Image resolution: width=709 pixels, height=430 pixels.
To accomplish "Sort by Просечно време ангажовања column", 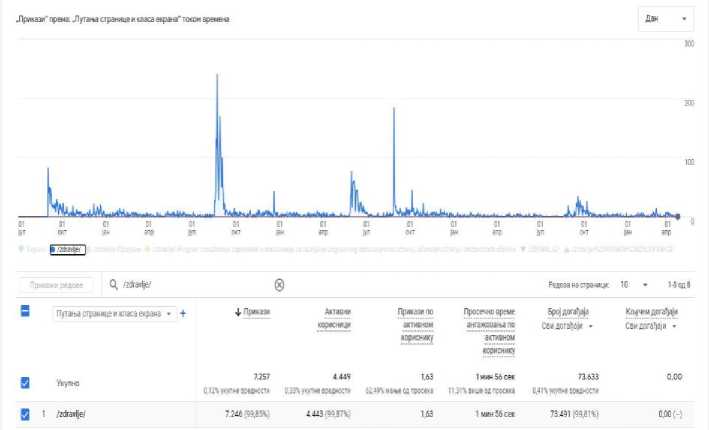I will 489,331.
